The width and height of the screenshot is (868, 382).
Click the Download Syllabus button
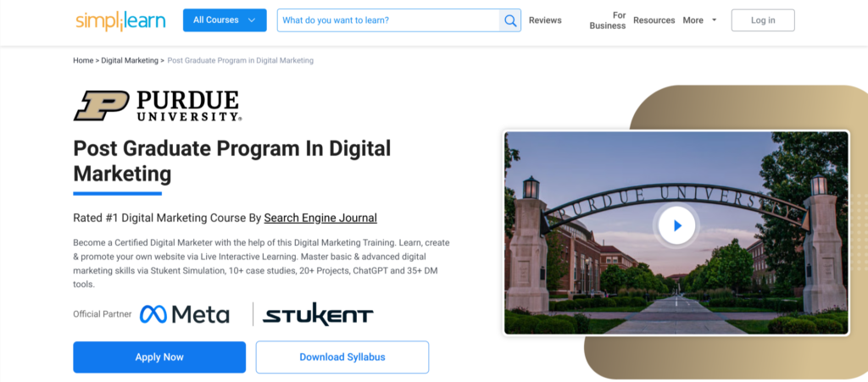(x=342, y=357)
